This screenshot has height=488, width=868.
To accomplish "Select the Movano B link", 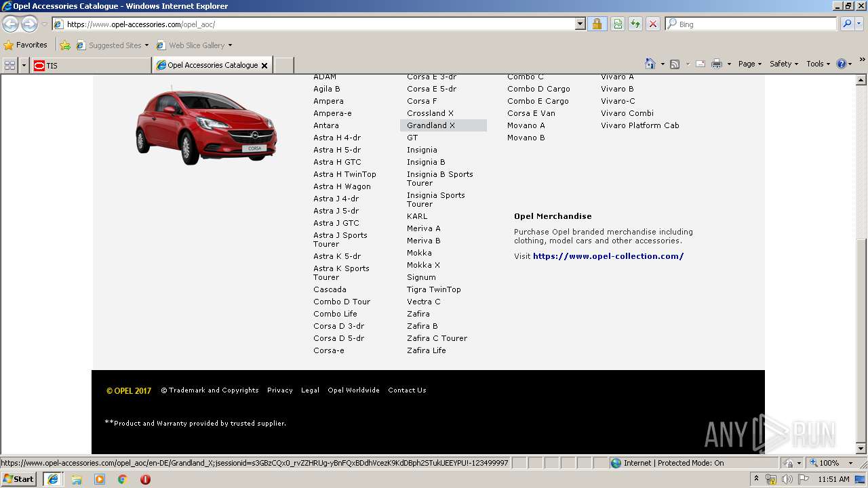I will [526, 138].
